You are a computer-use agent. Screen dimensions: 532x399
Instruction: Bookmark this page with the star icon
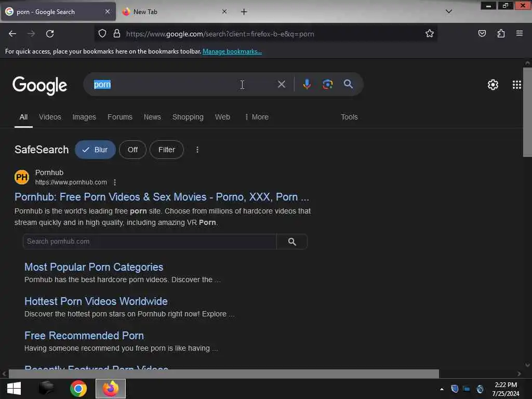(430, 33)
